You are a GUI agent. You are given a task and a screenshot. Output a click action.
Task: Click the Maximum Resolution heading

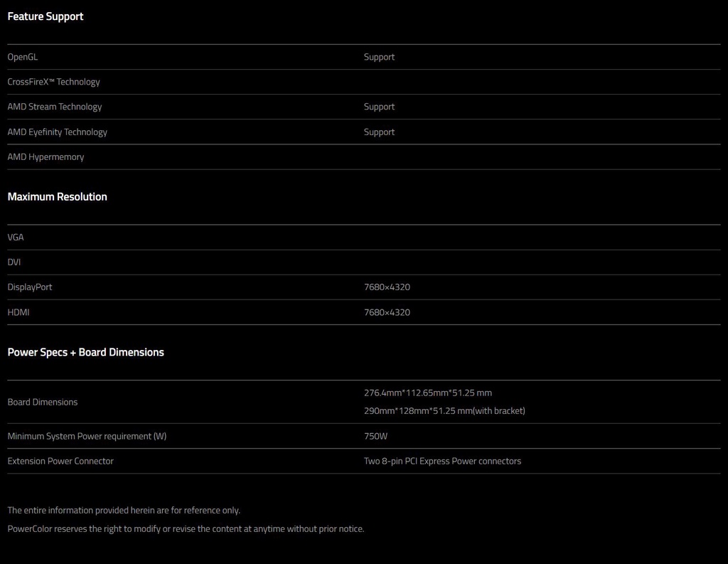coord(57,196)
